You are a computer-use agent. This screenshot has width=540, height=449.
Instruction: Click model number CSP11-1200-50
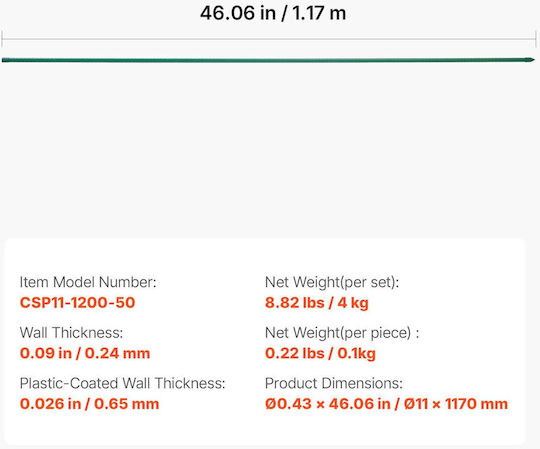coord(77,303)
